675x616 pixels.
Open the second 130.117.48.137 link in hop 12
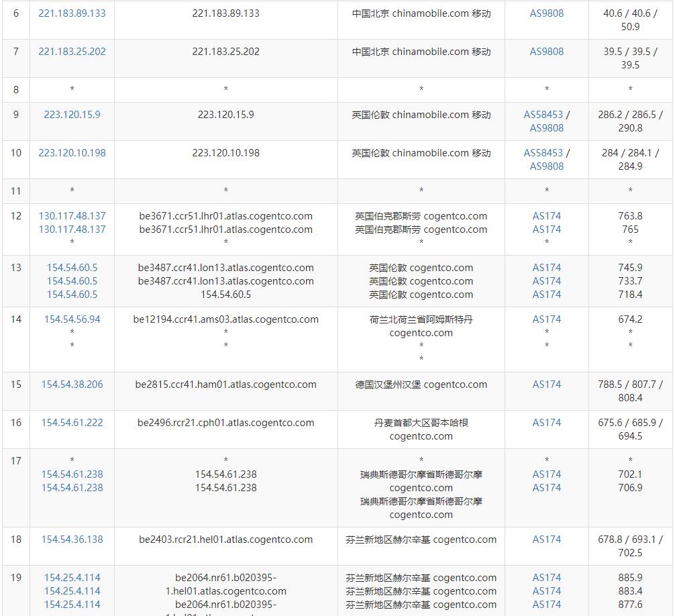coord(72,229)
